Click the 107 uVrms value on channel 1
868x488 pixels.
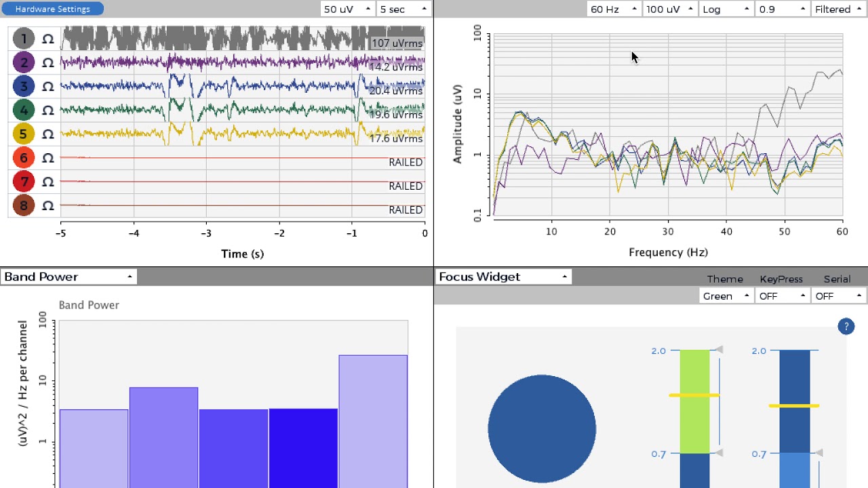tap(397, 43)
